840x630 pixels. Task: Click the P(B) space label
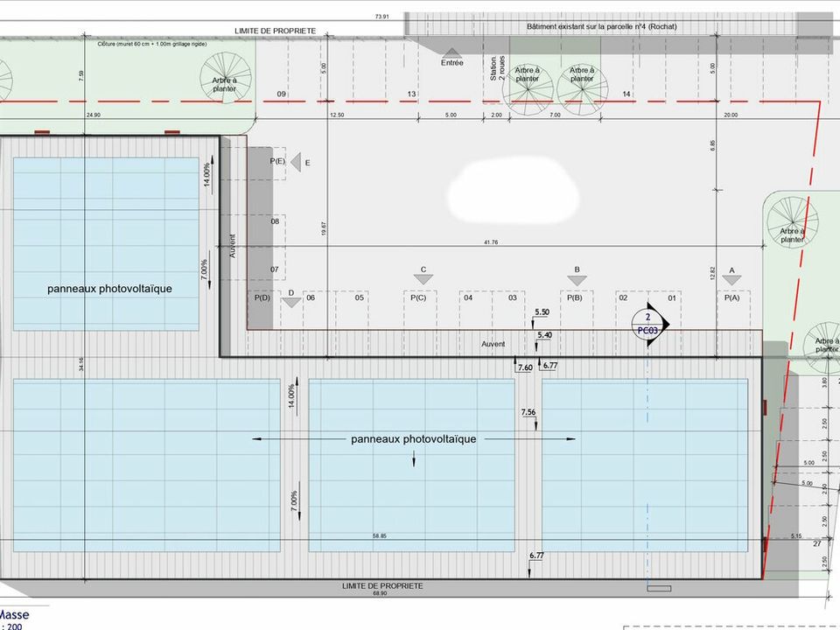[574, 297]
